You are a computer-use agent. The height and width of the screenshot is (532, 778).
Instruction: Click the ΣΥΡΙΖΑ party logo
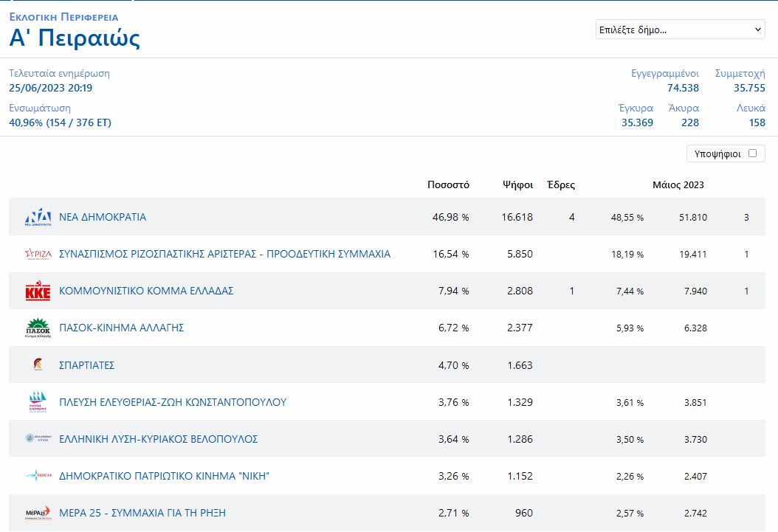tap(38, 254)
